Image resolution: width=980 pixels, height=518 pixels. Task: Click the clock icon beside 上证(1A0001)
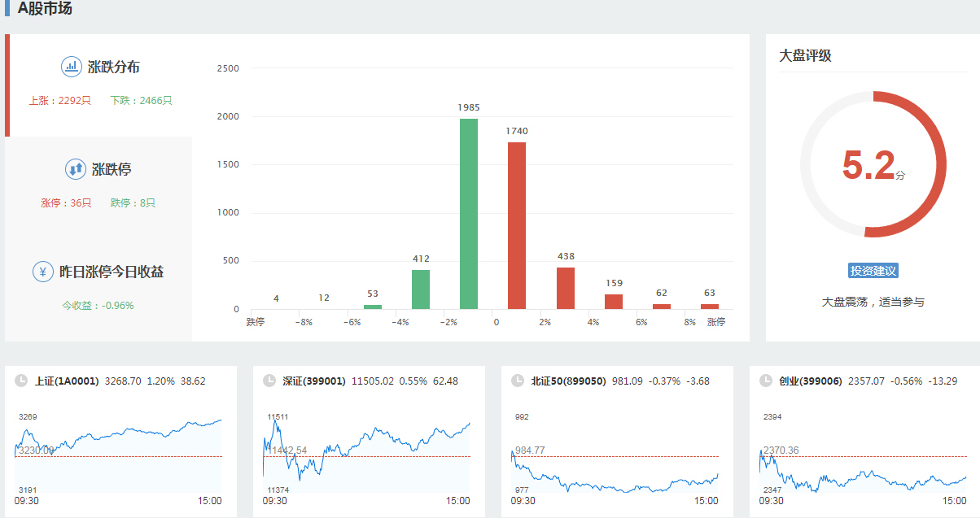pyautogui.click(x=21, y=381)
